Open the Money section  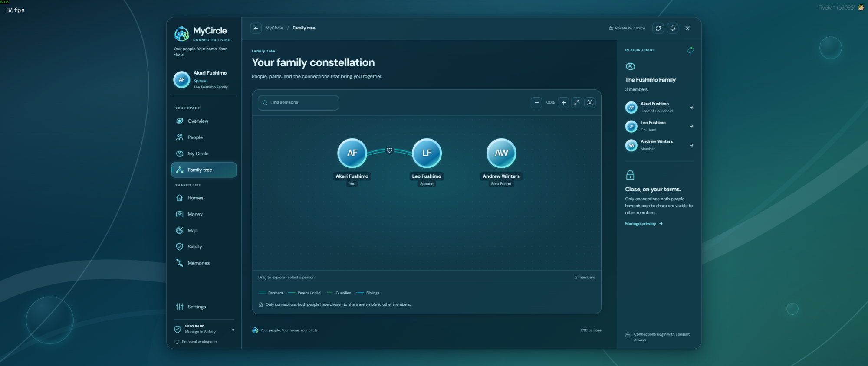(x=204, y=214)
